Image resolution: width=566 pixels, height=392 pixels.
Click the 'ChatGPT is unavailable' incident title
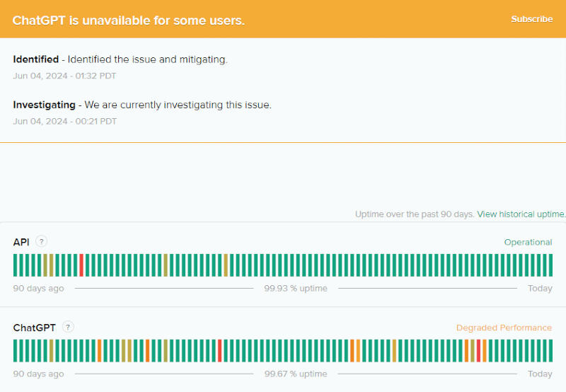pyautogui.click(x=129, y=20)
